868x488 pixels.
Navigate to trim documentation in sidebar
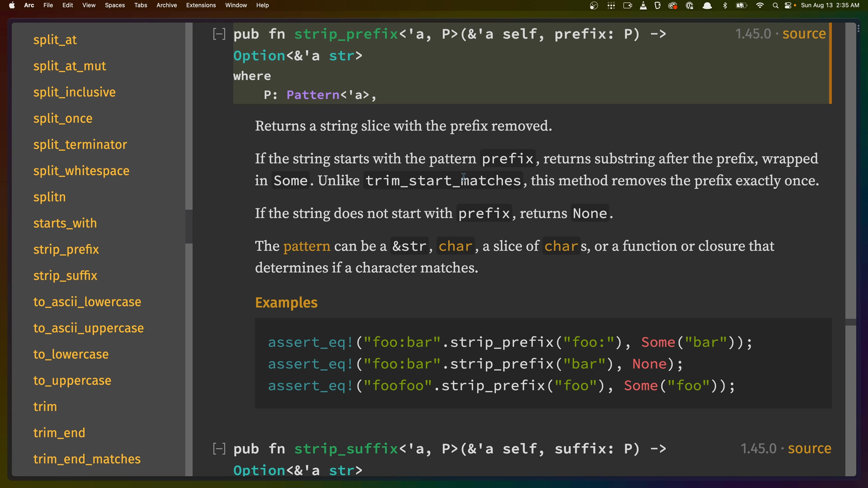[45, 406]
